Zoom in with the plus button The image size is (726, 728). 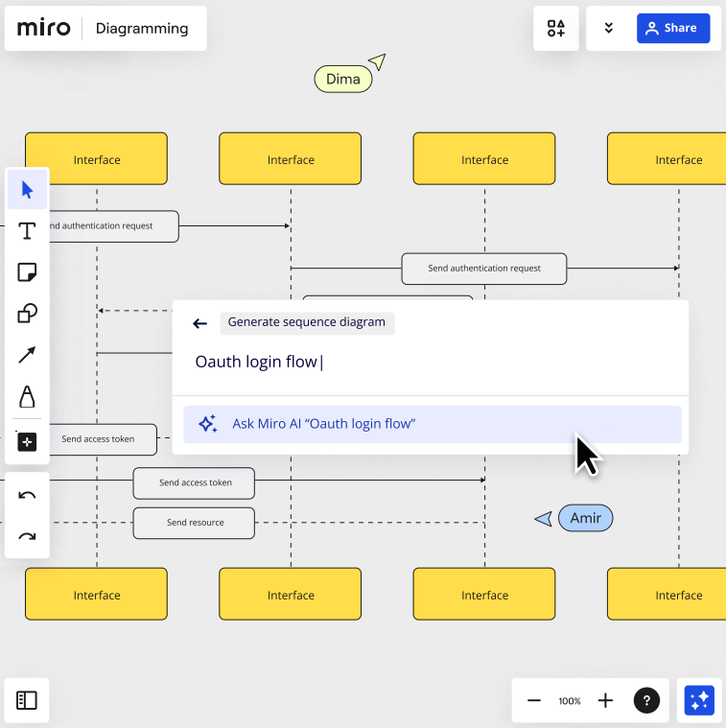[x=605, y=700]
